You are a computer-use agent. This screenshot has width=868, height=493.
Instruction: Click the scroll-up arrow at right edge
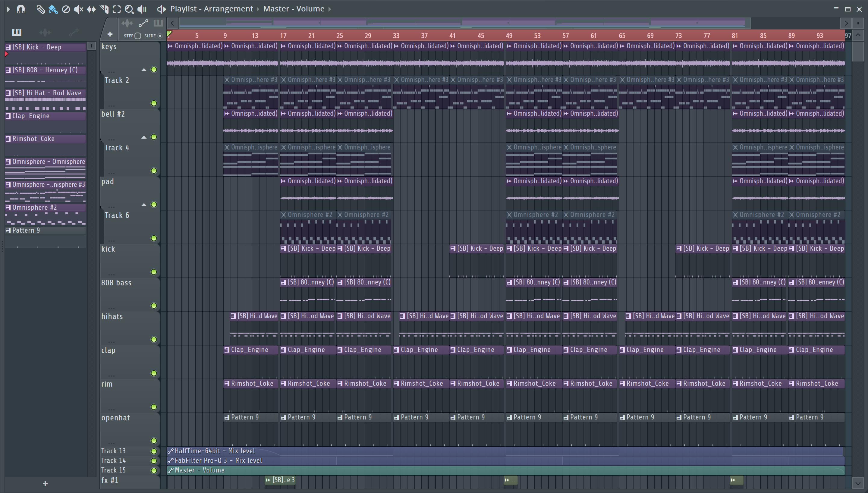click(x=858, y=35)
